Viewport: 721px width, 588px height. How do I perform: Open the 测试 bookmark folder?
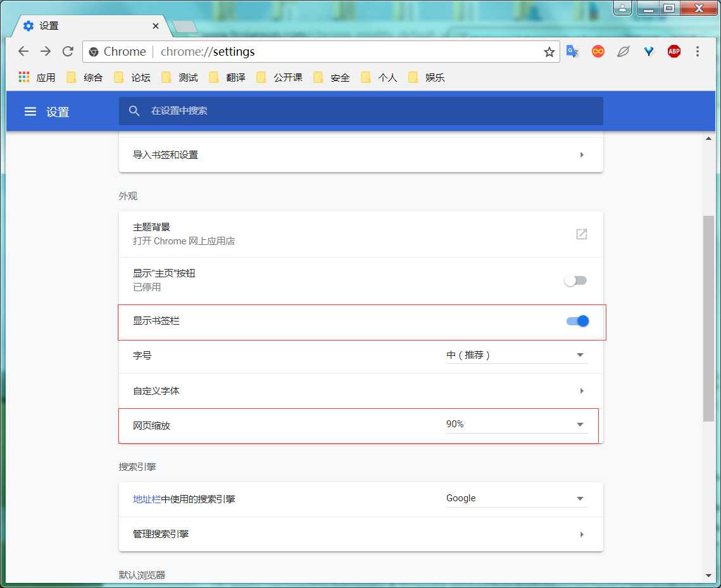(180, 77)
